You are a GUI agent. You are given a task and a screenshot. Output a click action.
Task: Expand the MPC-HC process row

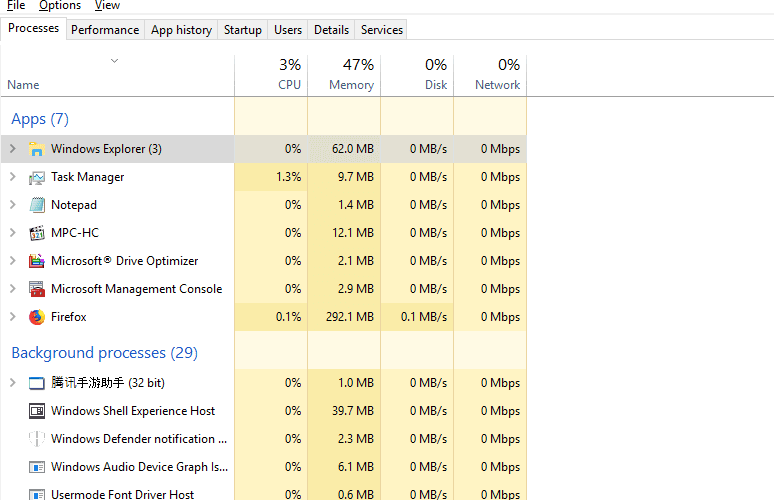13,232
